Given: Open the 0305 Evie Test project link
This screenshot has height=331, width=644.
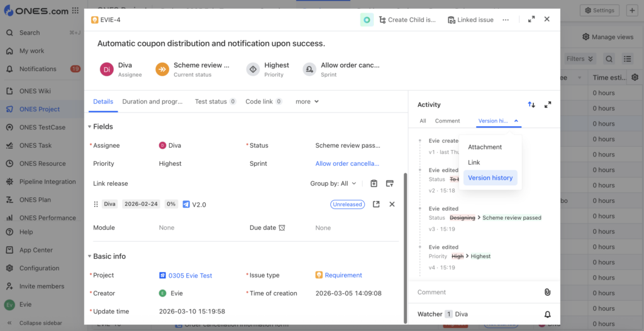Looking at the screenshot, I should pos(189,275).
